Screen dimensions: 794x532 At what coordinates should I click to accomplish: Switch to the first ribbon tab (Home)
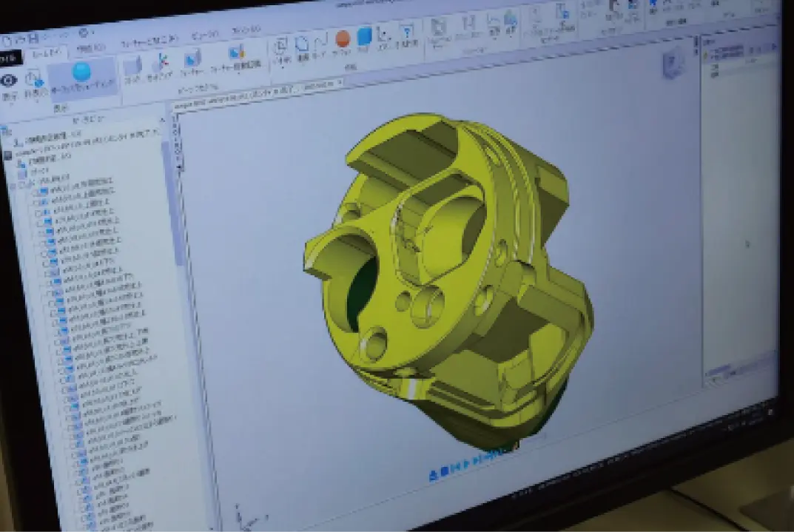(50, 53)
